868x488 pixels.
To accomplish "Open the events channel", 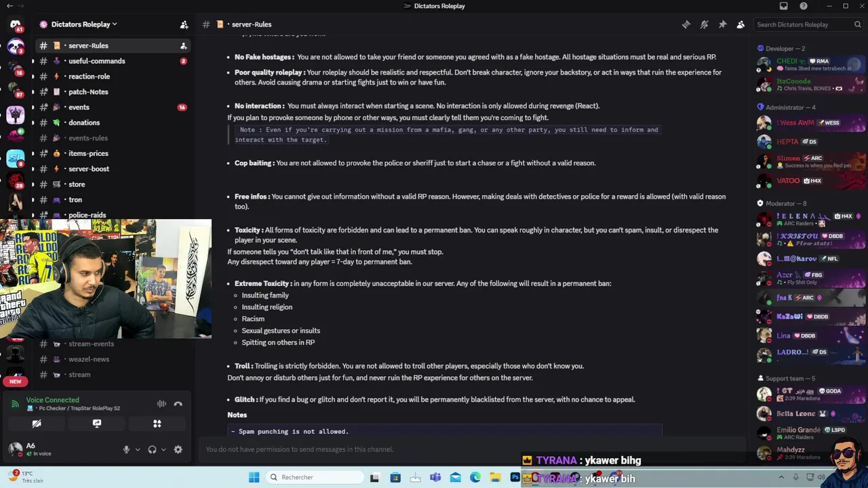I will (x=113, y=107).
